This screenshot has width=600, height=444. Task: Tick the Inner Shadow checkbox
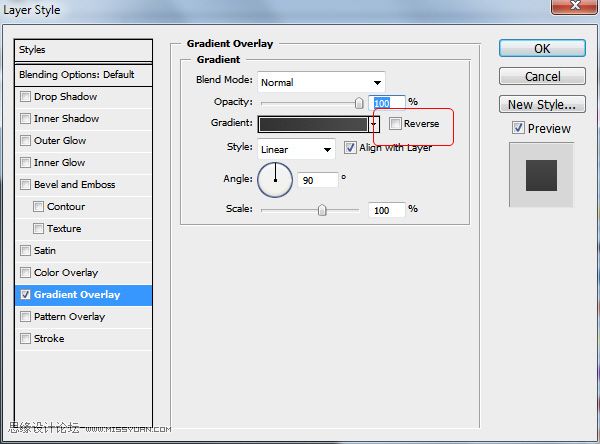point(25,119)
